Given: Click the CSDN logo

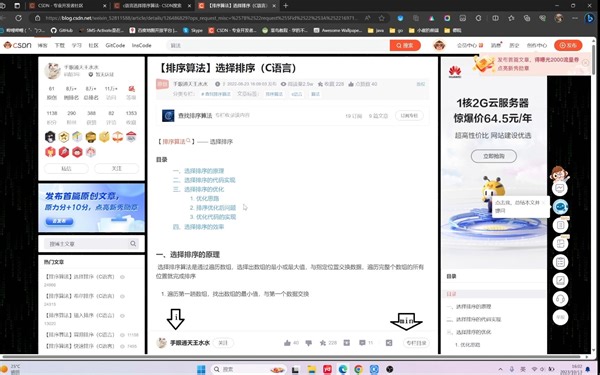Looking at the screenshot, I should point(18,45).
